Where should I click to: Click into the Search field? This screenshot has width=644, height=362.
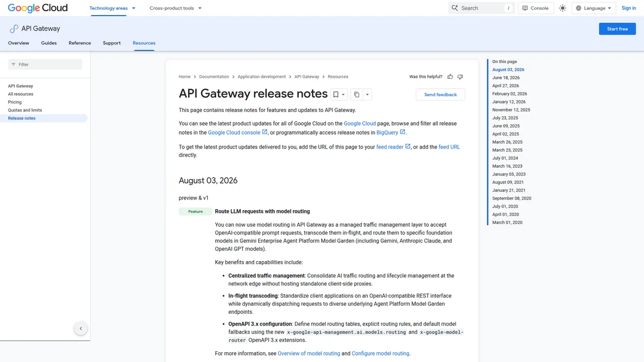tap(481, 8)
